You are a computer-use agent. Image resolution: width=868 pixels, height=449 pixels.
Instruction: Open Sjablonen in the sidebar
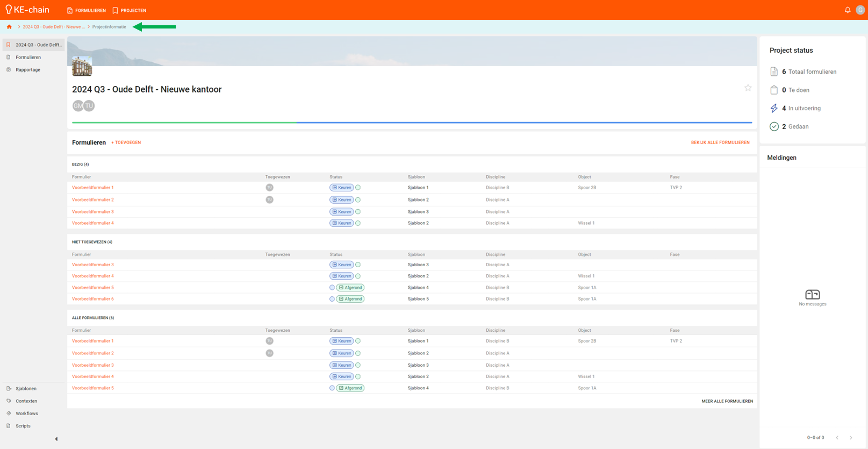[x=26, y=389]
